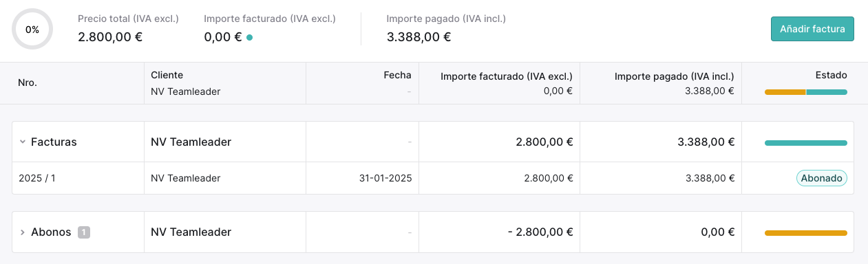868x264 pixels.
Task: Click the teal Facturas status bar
Action: click(805, 143)
